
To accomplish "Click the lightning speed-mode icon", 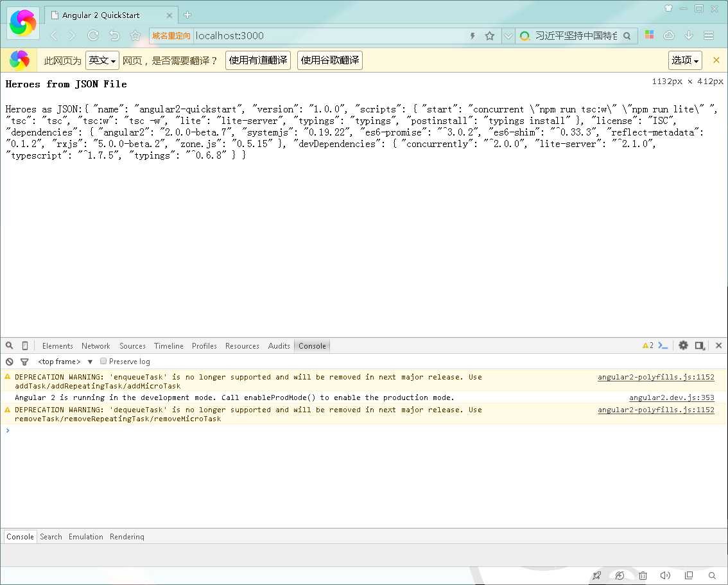I will [472, 36].
